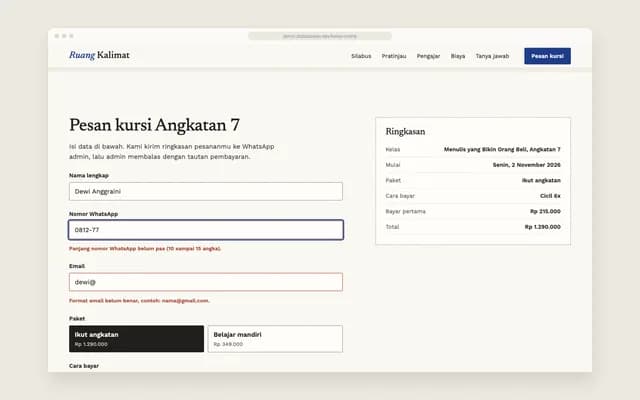
Task: Click the Cara bayar form label
Action: pyautogui.click(x=84, y=366)
